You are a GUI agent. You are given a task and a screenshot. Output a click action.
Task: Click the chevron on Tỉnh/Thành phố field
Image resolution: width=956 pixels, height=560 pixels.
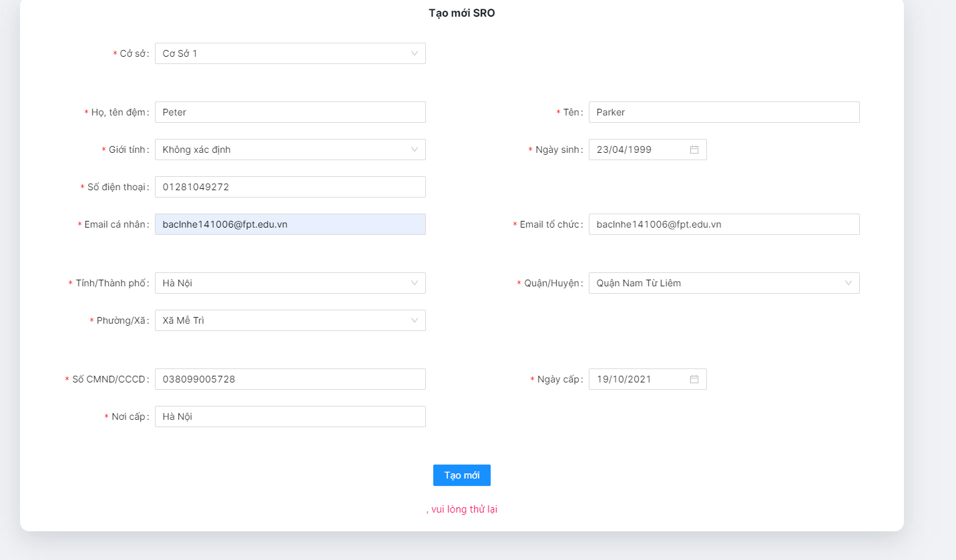pos(415,282)
